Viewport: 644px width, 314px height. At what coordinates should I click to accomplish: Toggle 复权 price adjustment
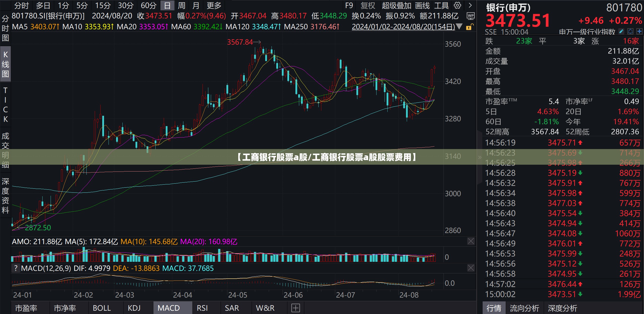(368, 5)
